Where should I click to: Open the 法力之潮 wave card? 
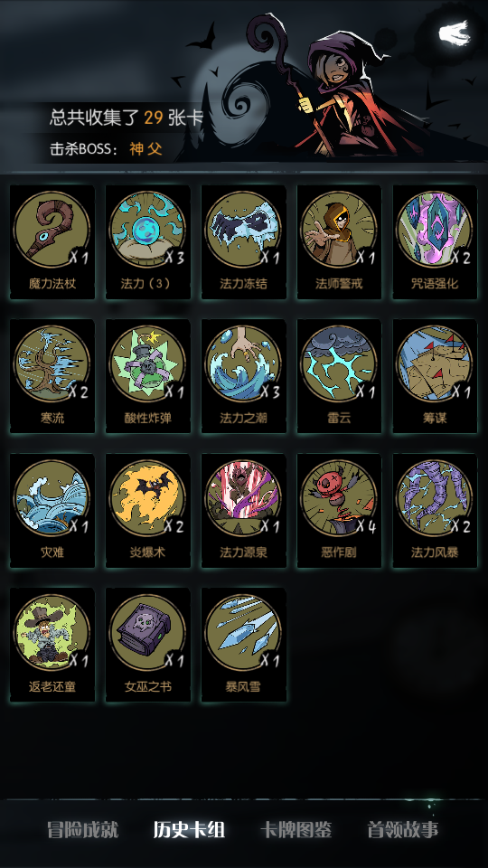(244, 376)
